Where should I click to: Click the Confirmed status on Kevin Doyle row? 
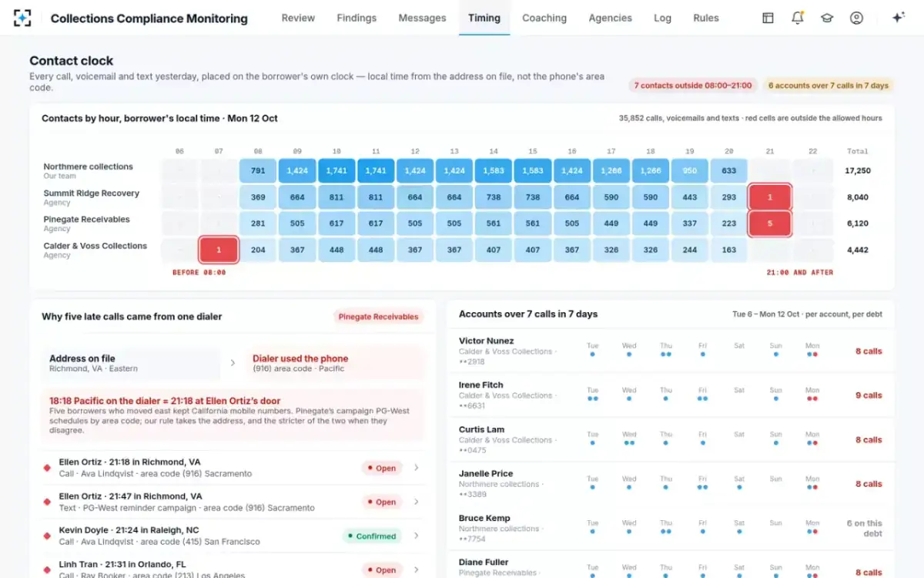[372, 536]
